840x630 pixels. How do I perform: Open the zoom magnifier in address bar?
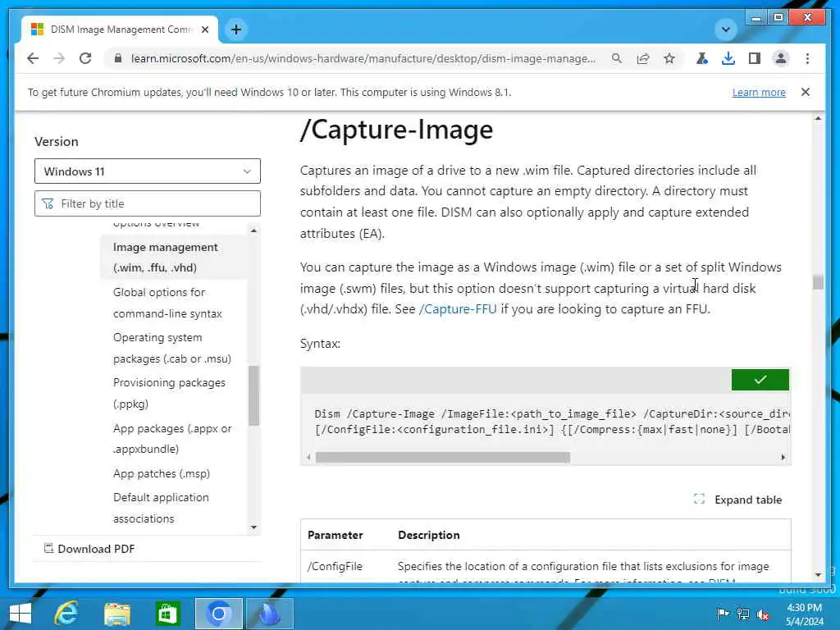tap(617, 58)
